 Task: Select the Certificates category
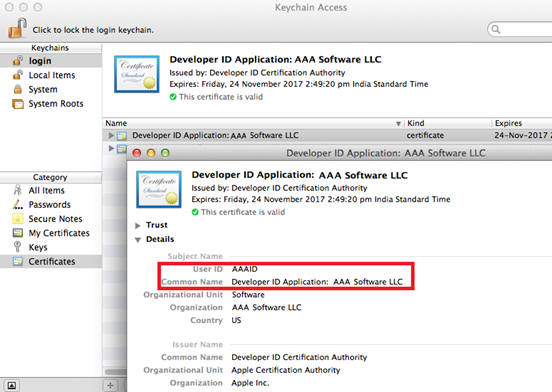51,261
